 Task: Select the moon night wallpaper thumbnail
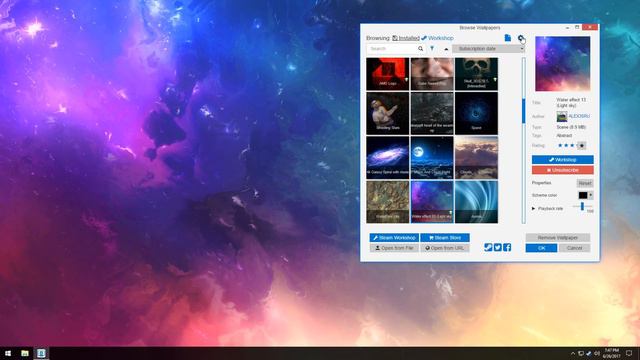click(432, 158)
